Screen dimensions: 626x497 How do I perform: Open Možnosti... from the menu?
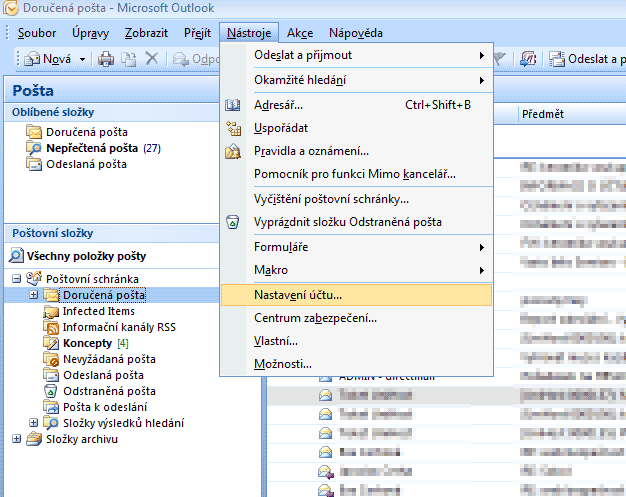tap(357, 364)
